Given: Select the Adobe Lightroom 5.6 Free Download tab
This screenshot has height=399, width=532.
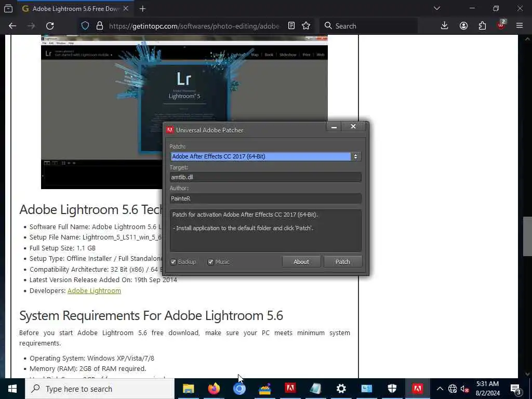Looking at the screenshot, I should point(75,9).
